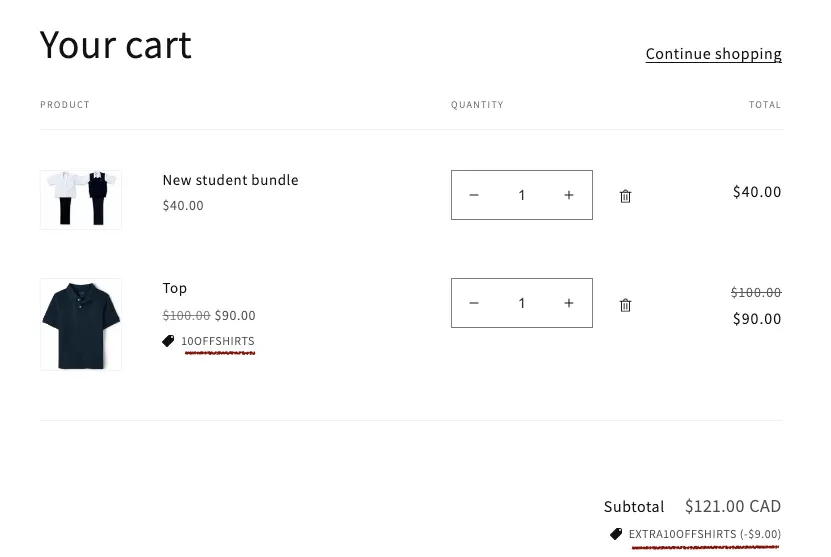
Task: Open the New student bundle product link
Action: pos(230,180)
